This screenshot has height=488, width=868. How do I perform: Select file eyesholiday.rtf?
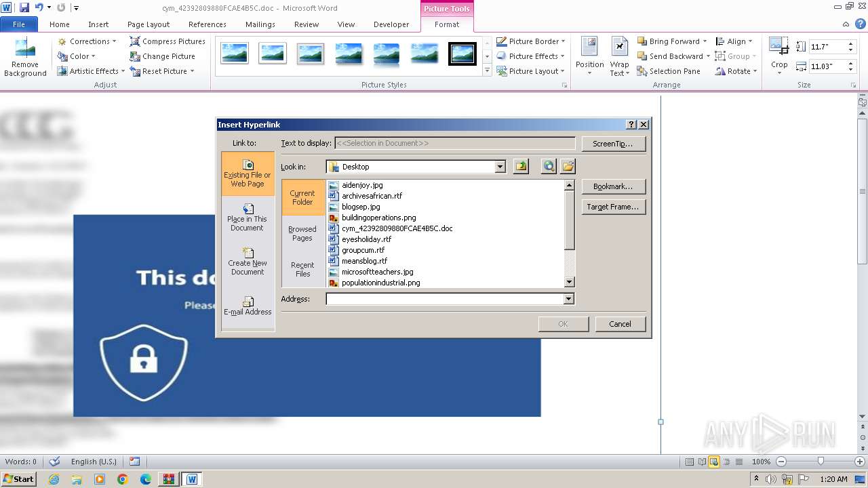click(x=366, y=239)
